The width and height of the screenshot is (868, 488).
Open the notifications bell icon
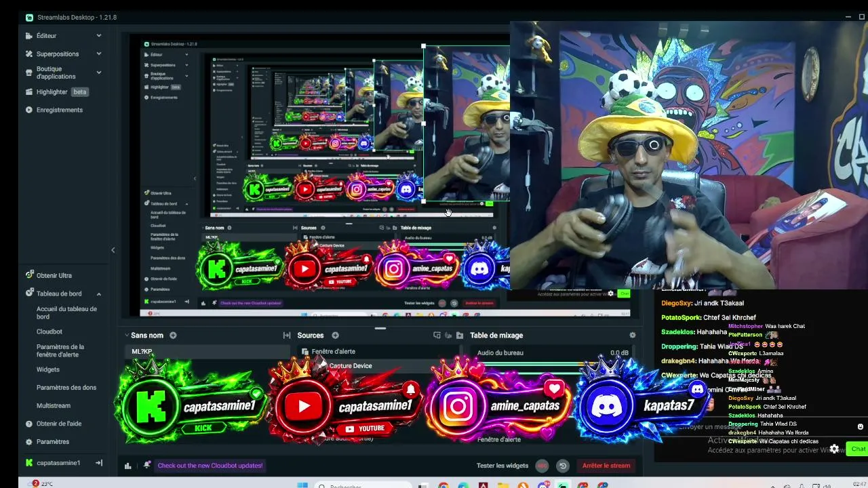click(x=146, y=465)
